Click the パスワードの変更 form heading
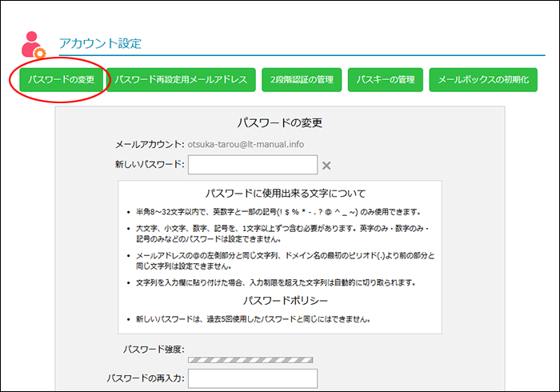The image size is (560, 392). [x=279, y=123]
